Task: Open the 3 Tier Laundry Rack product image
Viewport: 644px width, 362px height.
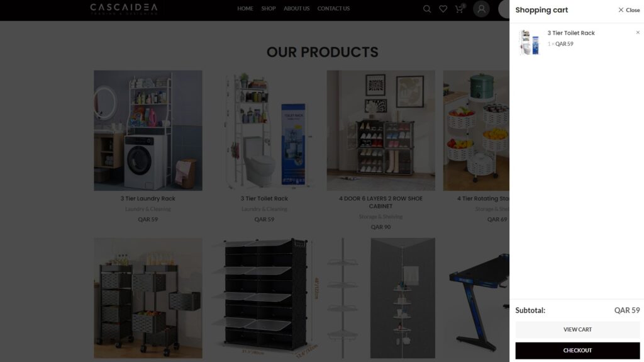Action: [148, 130]
